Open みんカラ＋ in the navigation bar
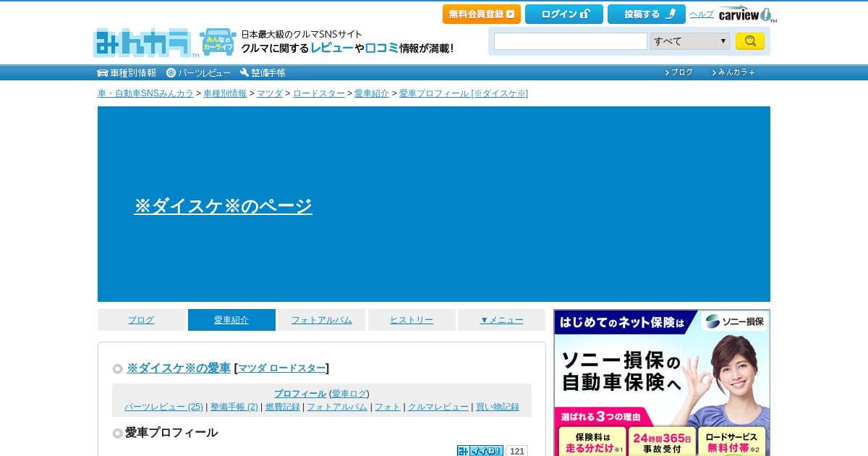 tap(733, 72)
